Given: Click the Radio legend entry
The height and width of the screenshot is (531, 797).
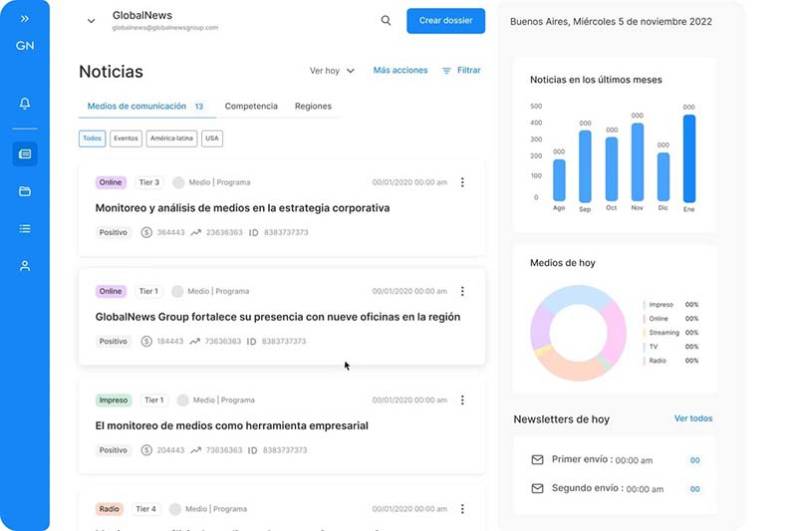Looking at the screenshot, I should point(670,361).
